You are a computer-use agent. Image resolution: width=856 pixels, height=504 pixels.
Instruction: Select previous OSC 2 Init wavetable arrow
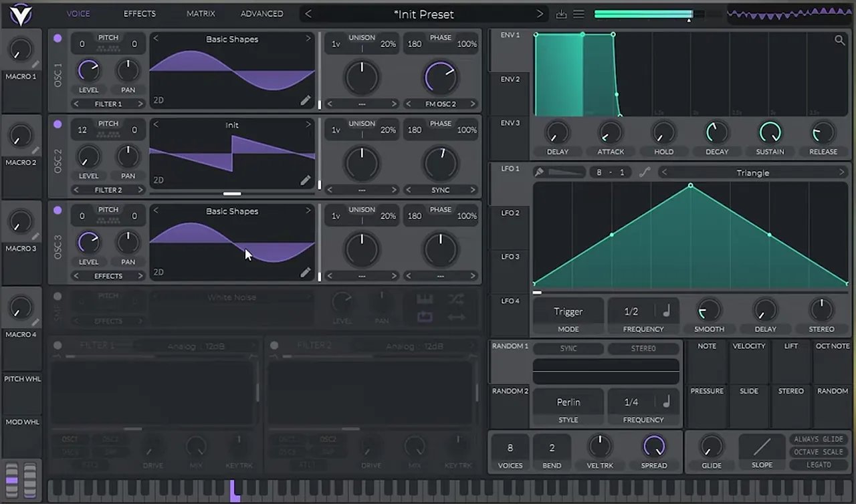pyautogui.click(x=156, y=124)
